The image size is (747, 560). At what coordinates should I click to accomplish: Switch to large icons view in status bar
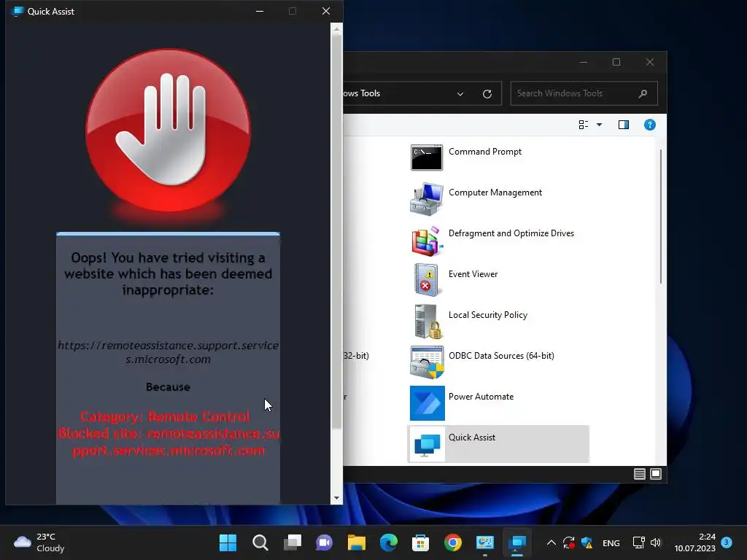(x=656, y=474)
